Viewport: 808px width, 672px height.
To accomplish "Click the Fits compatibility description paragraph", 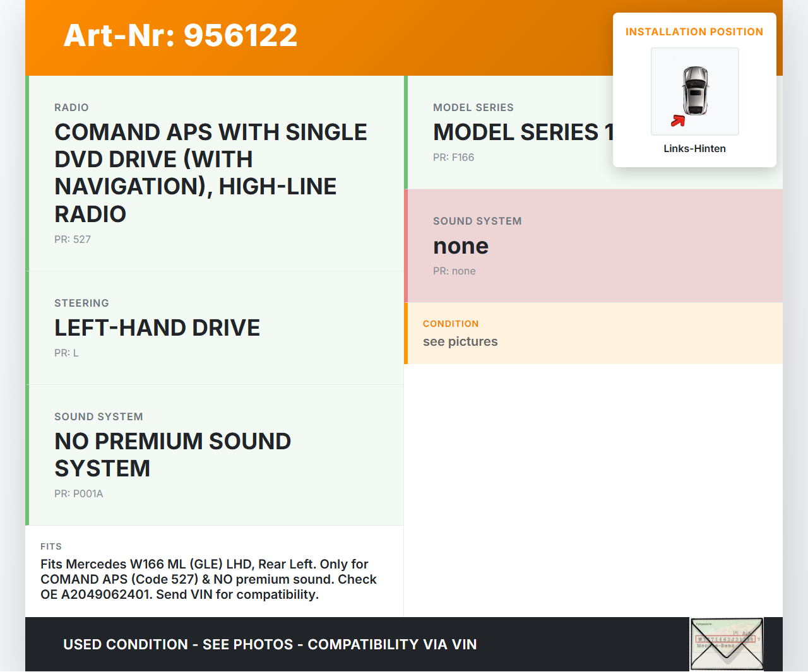I will (x=208, y=579).
